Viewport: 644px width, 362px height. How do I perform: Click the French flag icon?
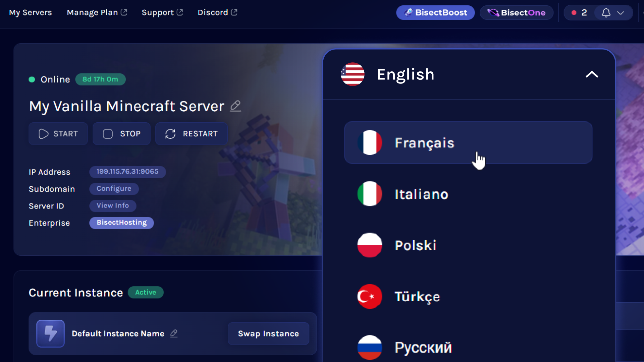tap(370, 142)
